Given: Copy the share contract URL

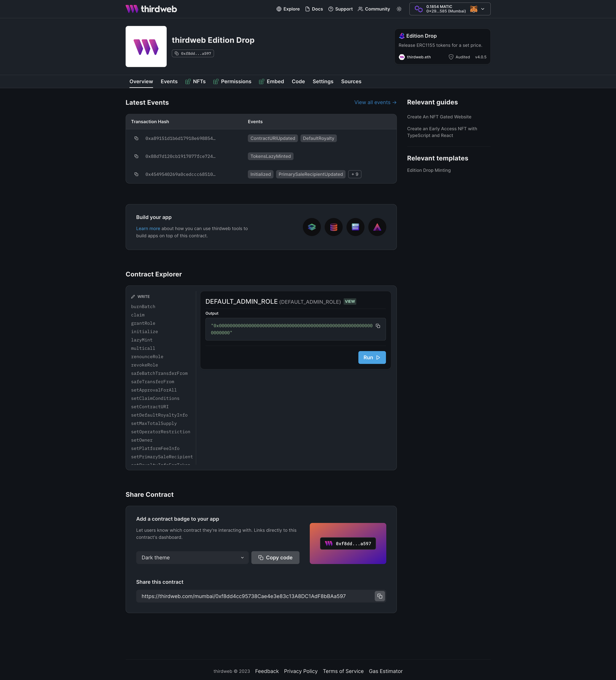Looking at the screenshot, I should click(380, 596).
